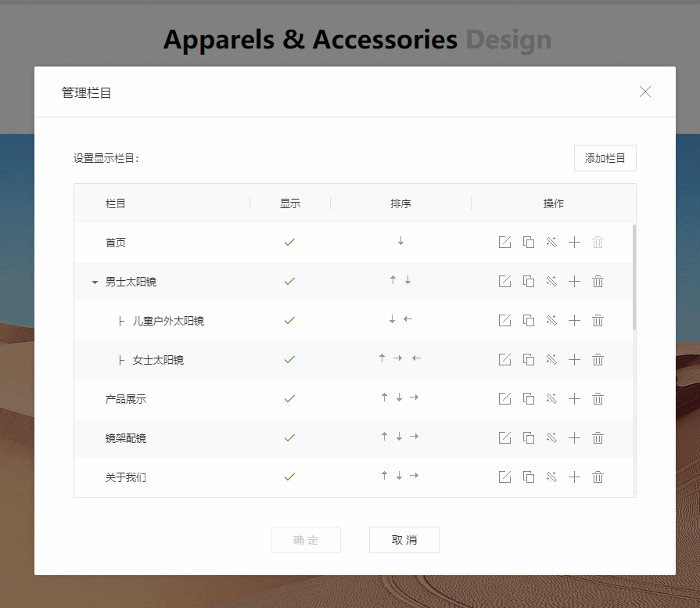Image resolution: width=700 pixels, height=608 pixels.
Task: Toggle display checkmark for 首页
Action: 289,242
